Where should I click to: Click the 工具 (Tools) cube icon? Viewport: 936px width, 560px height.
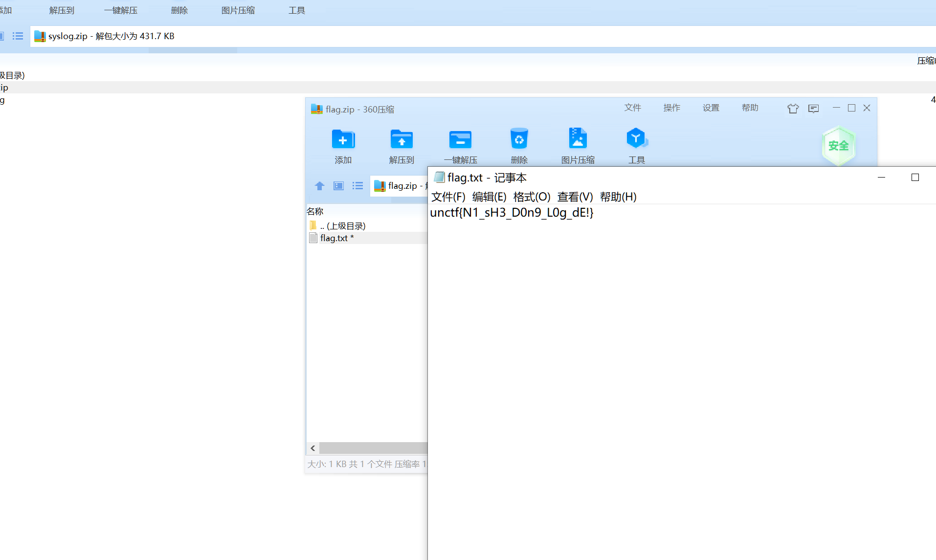click(636, 144)
